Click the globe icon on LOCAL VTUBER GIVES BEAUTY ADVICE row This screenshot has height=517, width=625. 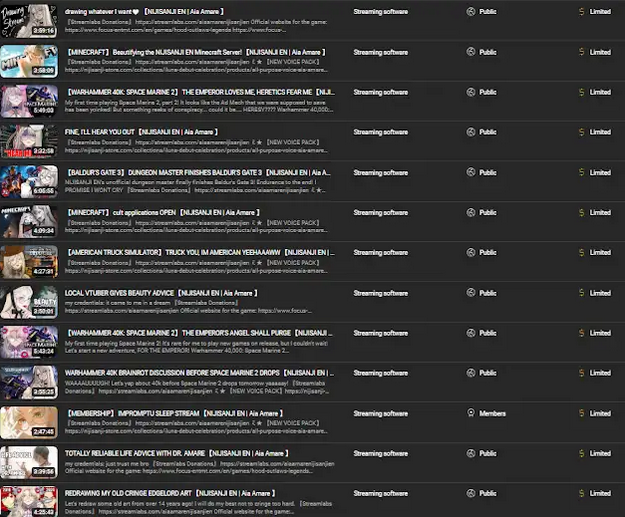click(471, 293)
